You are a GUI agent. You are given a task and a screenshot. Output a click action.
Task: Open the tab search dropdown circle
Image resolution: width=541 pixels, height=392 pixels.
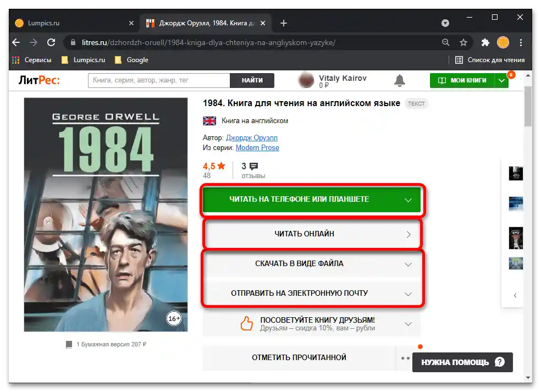(445, 23)
